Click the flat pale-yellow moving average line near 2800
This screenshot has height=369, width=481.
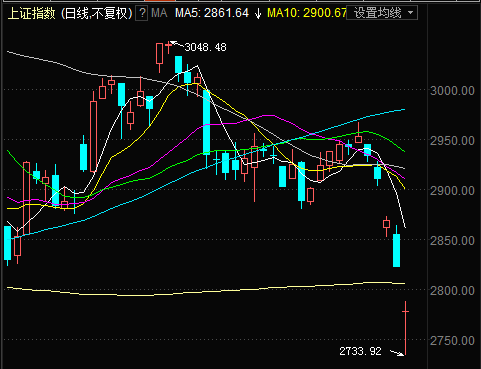click(206, 289)
